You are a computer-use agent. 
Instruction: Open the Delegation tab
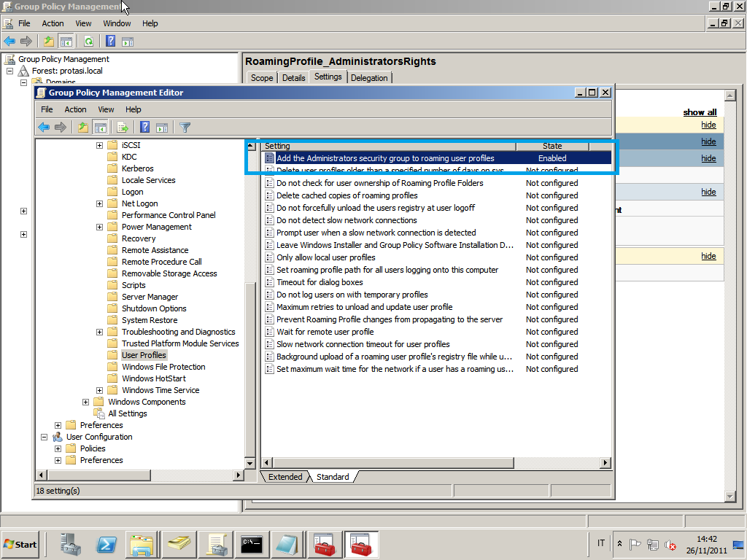tap(369, 77)
